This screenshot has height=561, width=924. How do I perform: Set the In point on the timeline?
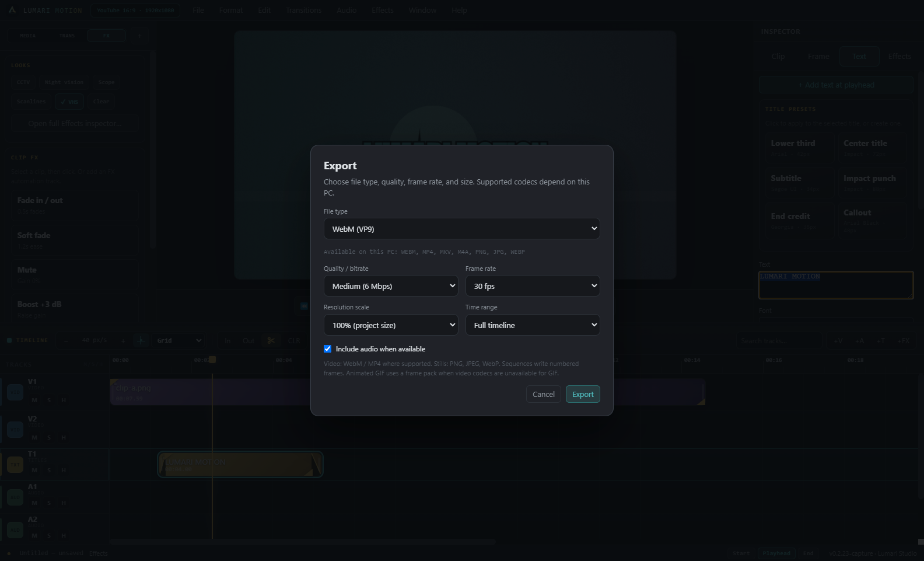[x=228, y=340]
